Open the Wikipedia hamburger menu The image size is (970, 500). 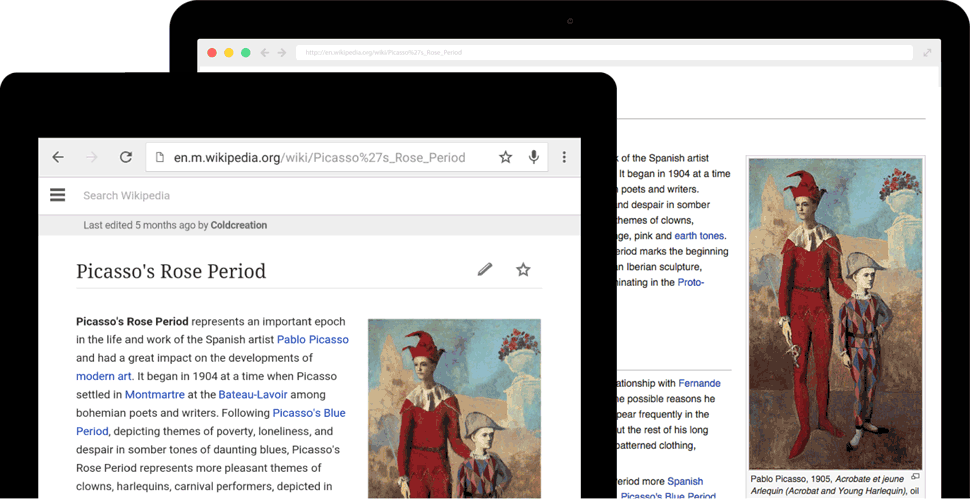pyautogui.click(x=58, y=196)
